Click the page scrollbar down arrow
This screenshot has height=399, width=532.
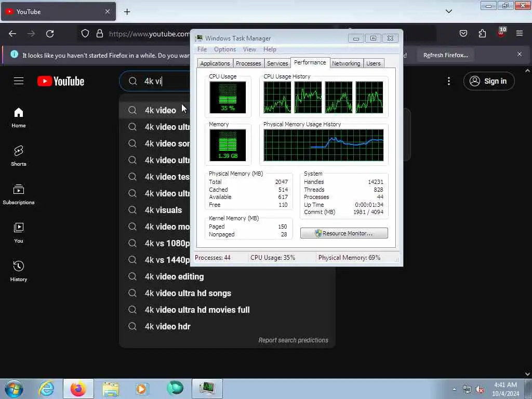(x=527, y=374)
